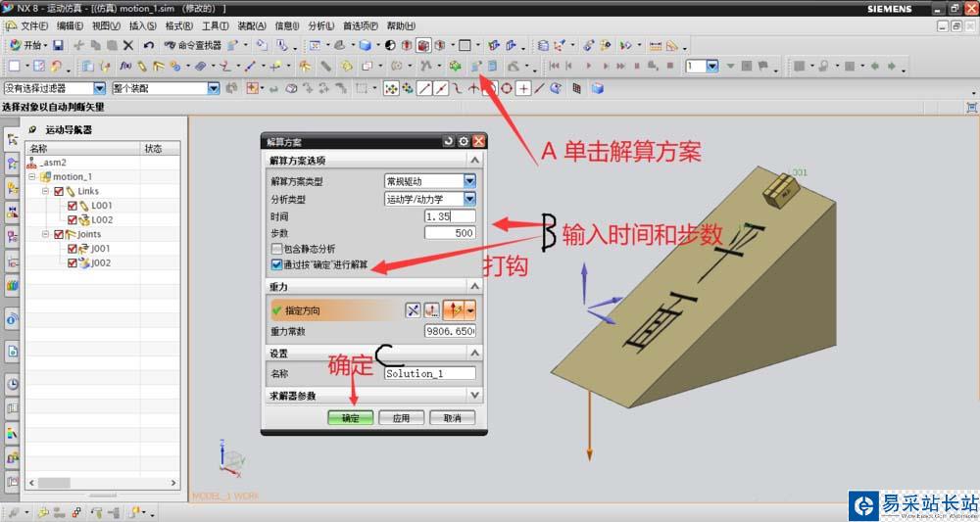
Task: Click the measure distance ruler icon
Action: click(x=655, y=46)
